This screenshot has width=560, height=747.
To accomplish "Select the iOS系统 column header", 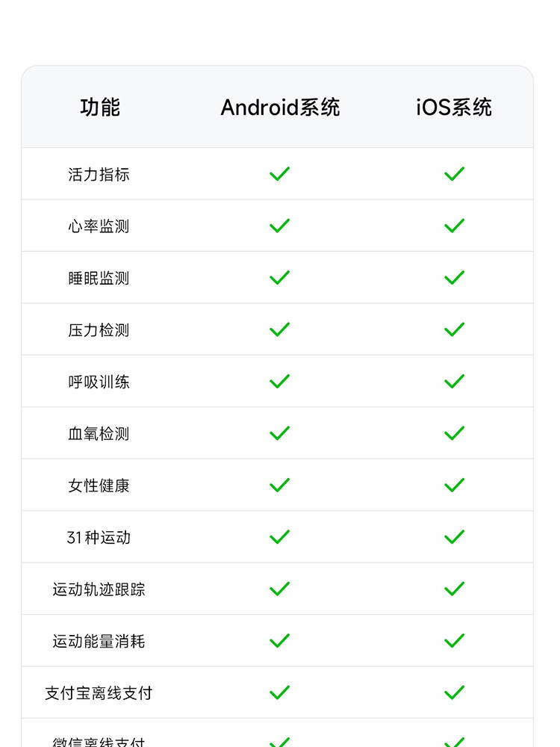I will [454, 108].
